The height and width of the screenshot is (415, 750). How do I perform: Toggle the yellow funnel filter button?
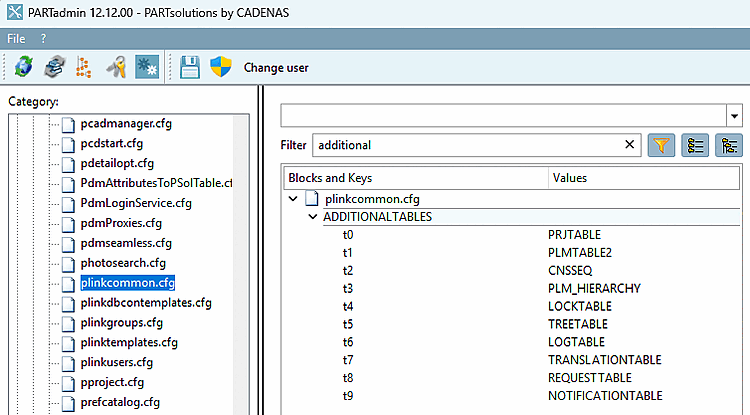point(661,145)
